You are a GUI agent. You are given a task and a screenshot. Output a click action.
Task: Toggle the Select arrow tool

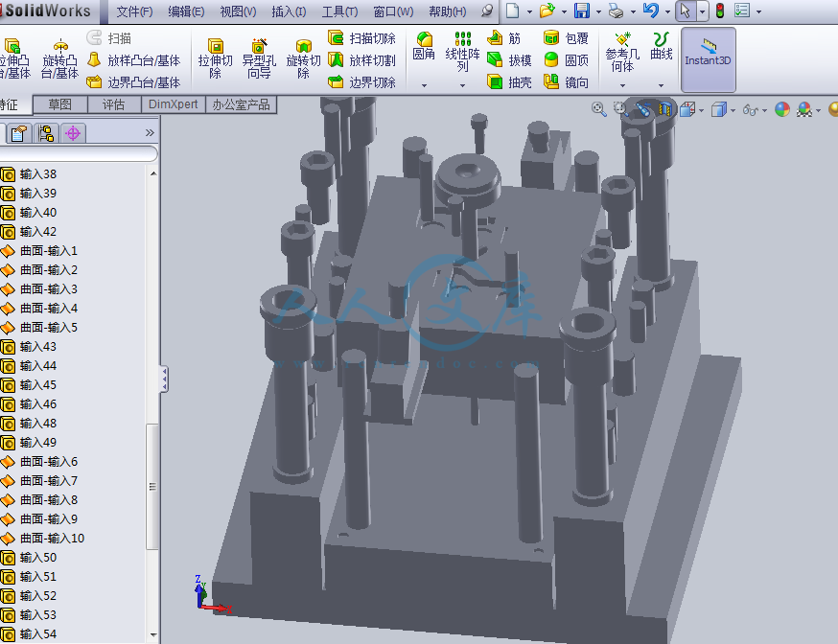click(686, 11)
